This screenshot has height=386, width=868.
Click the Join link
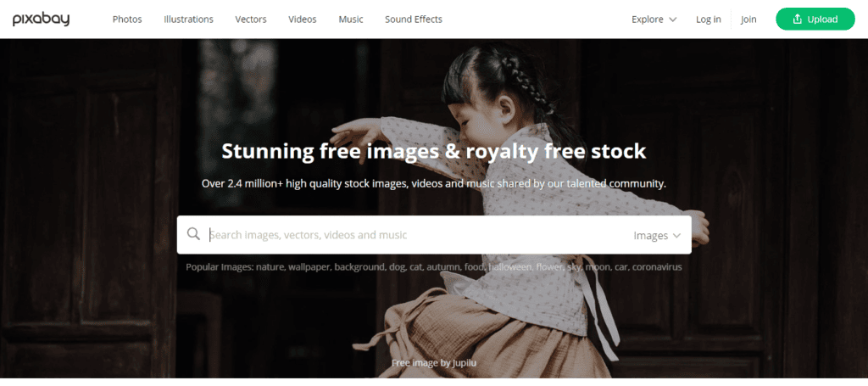tap(748, 20)
